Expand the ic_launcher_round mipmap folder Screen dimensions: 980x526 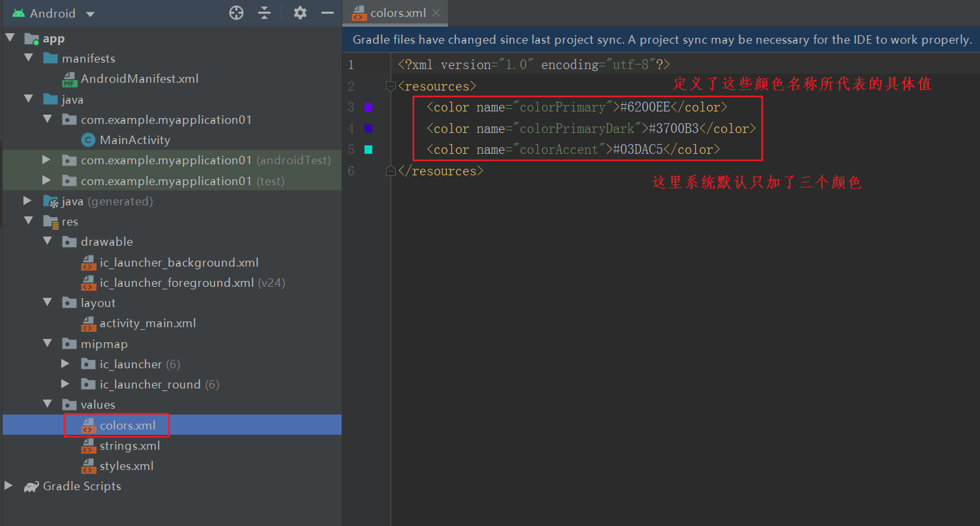65,385
